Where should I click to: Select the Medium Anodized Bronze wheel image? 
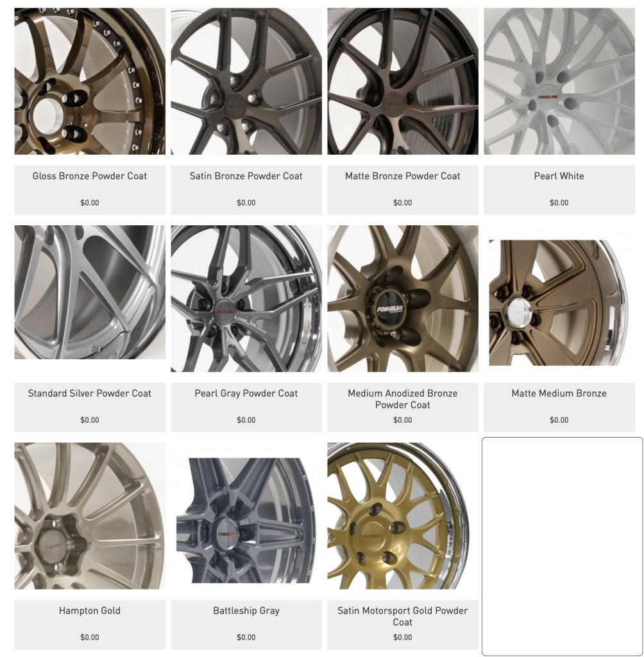click(403, 299)
